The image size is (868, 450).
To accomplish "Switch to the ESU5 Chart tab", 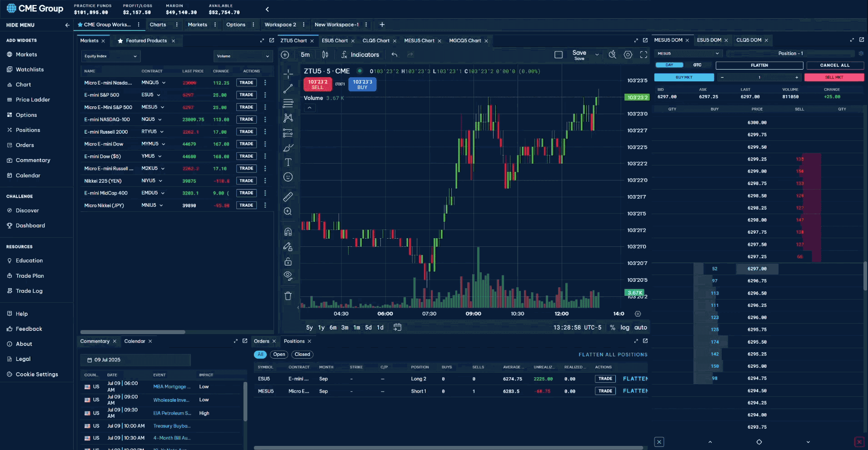I will pyautogui.click(x=334, y=40).
